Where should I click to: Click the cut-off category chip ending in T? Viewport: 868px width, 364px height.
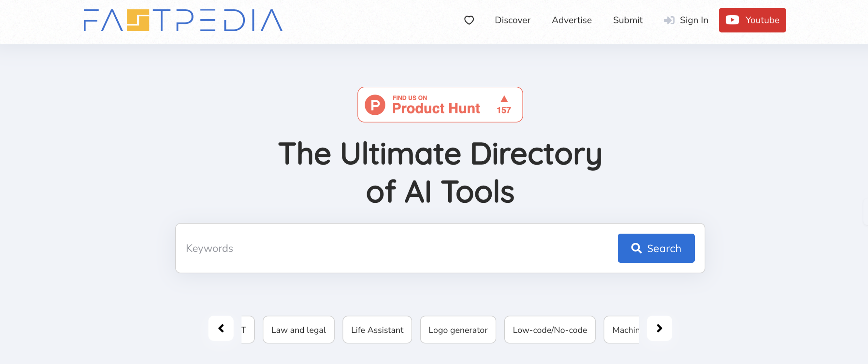(x=248, y=329)
